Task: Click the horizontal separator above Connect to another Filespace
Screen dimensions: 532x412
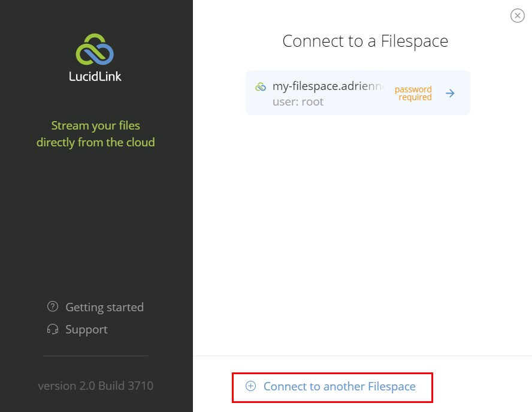Action: pos(362,356)
